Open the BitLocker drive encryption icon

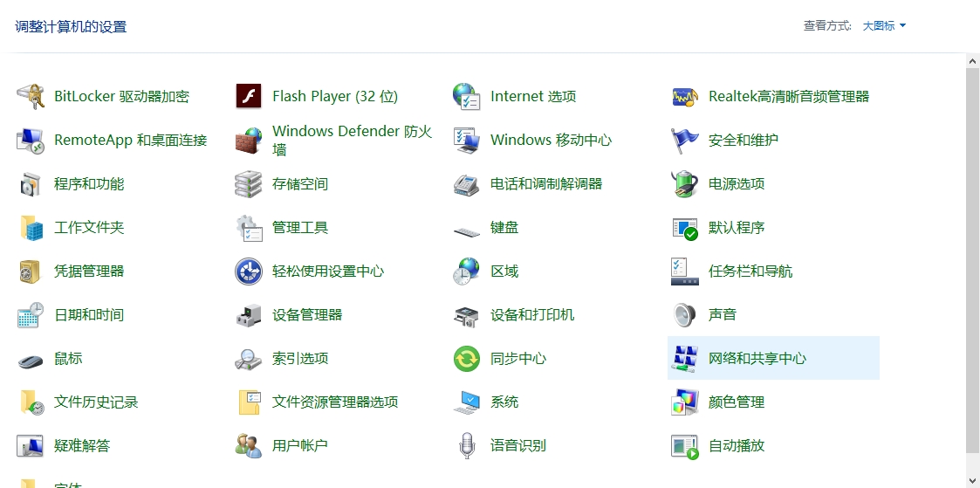(30, 96)
